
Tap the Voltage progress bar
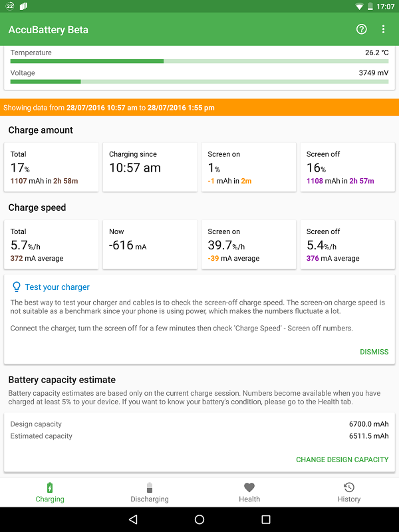pyautogui.click(x=199, y=82)
